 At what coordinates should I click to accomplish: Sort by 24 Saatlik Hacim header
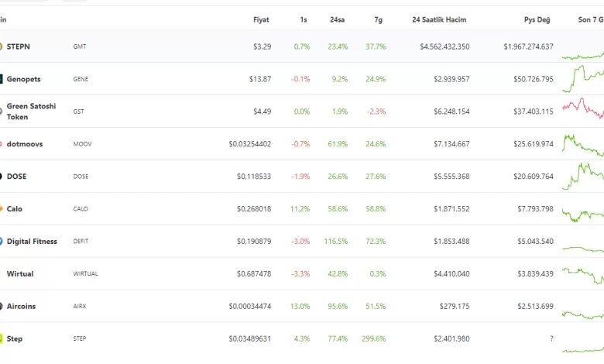(x=441, y=19)
